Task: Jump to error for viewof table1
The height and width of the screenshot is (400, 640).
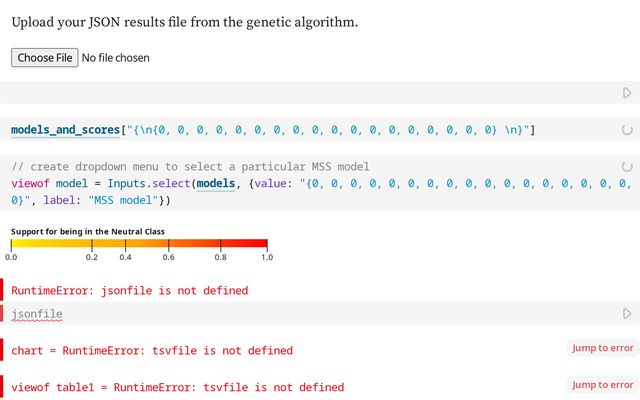Action: (602, 385)
